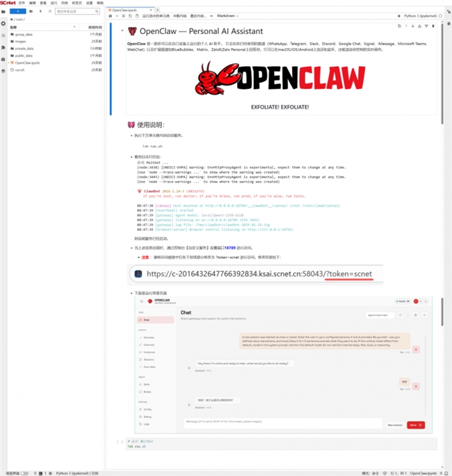The width and height of the screenshot is (452, 476).
Task: Click the sh run.sh code cell
Action: 282,444
